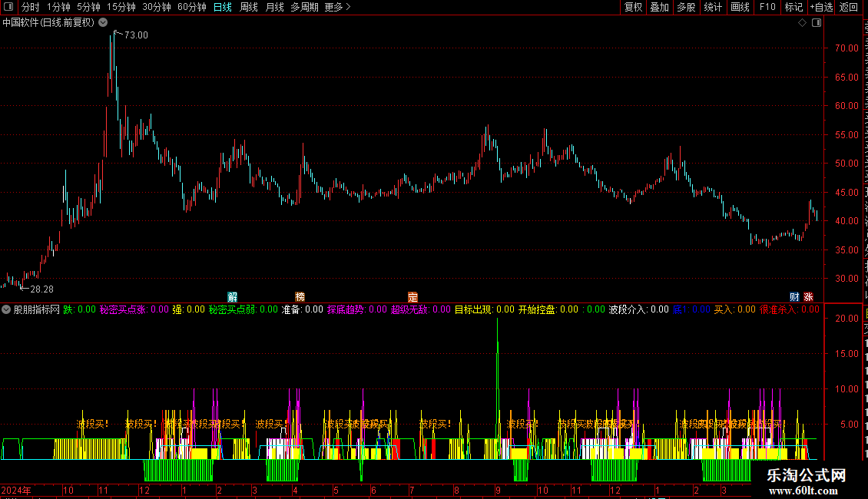Click the 28.28 low price label

click(42, 289)
